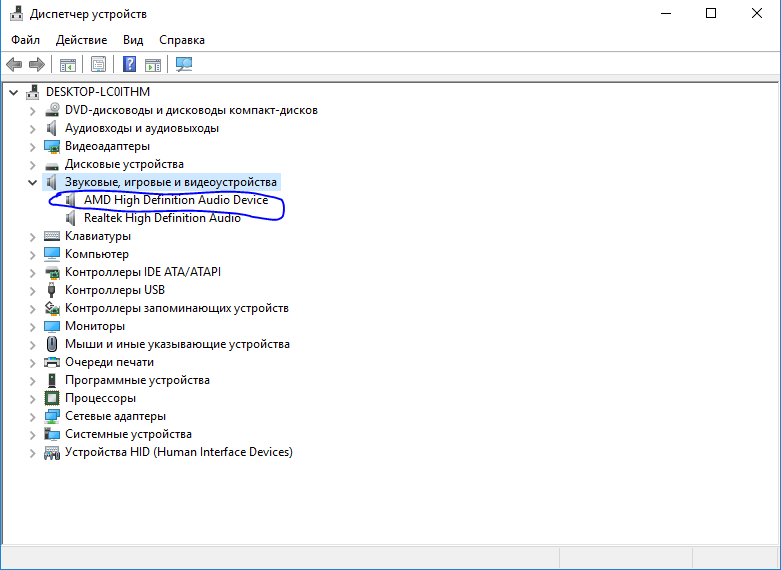
Task: Select the Системные устройства label
Action: coord(128,434)
